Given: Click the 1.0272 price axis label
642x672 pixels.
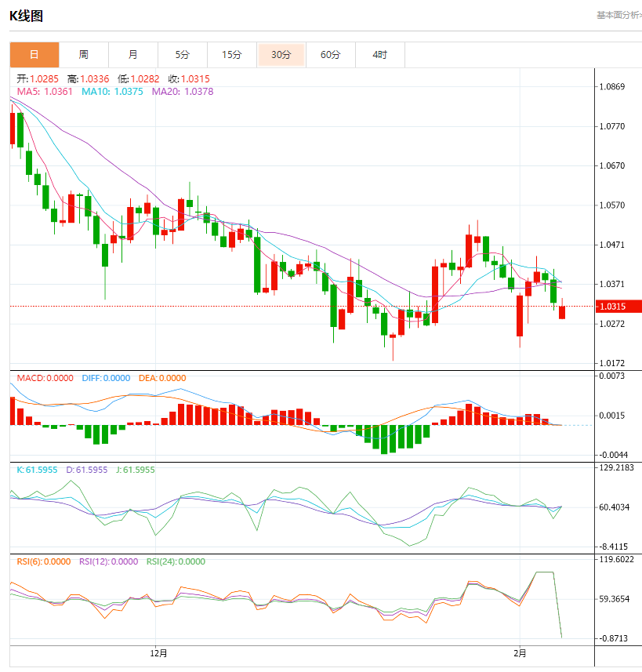Looking at the screenshot, I should pos(612,324).
